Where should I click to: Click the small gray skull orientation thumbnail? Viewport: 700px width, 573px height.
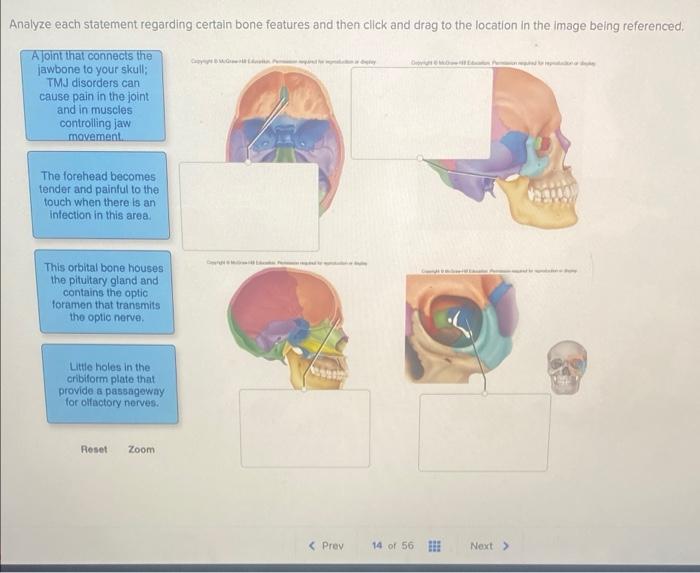pos(567,367)
